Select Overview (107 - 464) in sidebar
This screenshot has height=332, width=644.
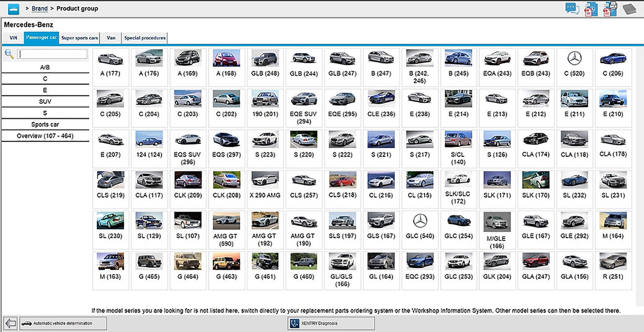coord(45,136)
